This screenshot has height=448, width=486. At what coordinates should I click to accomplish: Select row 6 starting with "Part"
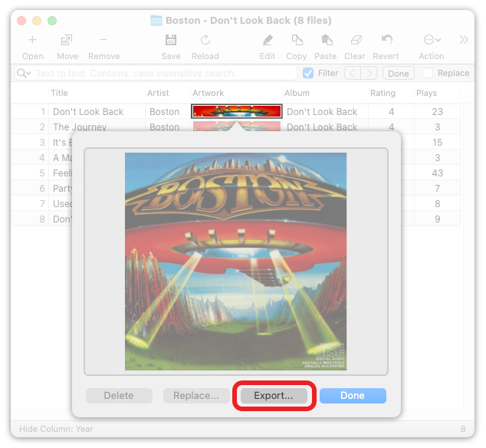(x=42, y=188)
